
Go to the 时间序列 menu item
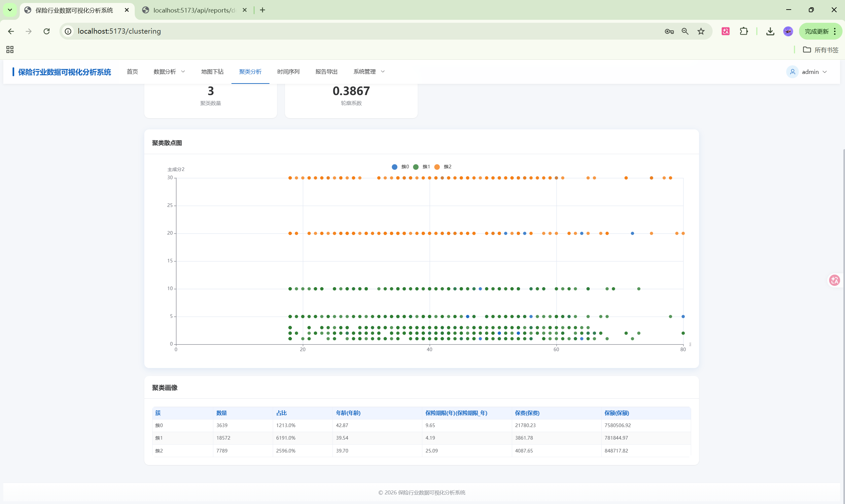coord(288,72)
